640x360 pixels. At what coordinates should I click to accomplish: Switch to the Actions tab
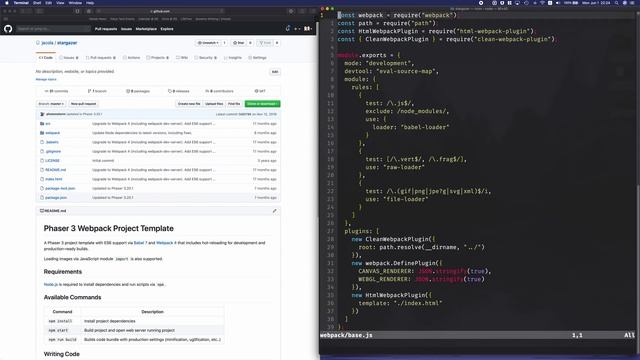pyautogui.click(x=131, y=58)
